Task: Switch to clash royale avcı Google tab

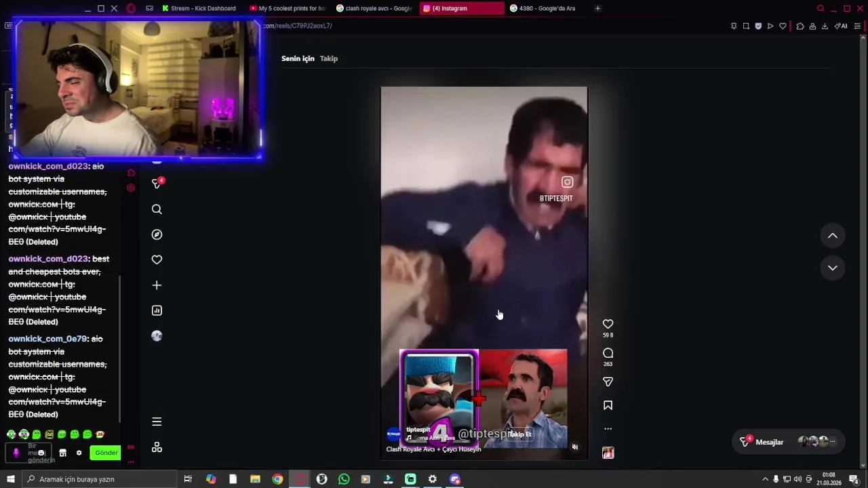Action: click(x=374, y=8)
